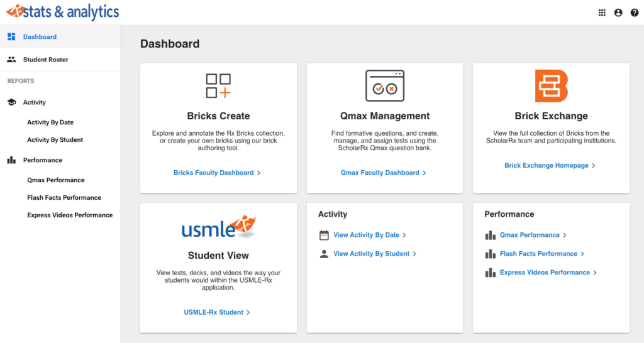Open the help question mark icon
644x343 pixels.
pos(634,13)
